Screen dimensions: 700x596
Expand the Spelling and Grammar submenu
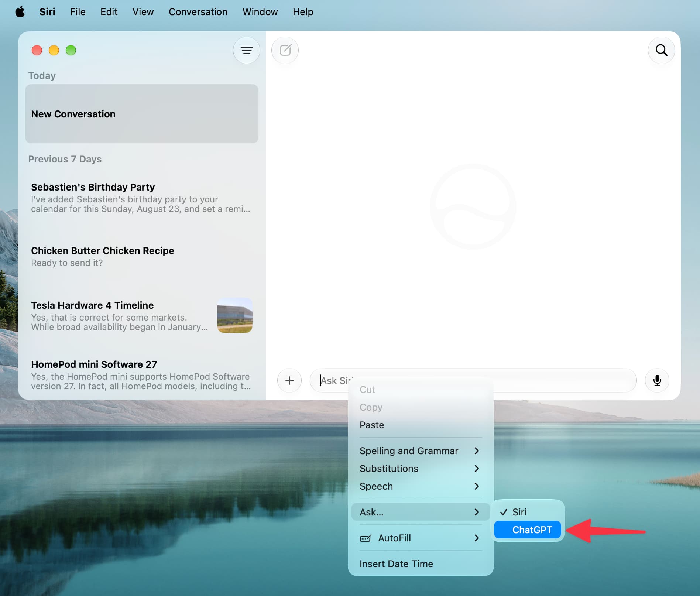coord(421,451)
